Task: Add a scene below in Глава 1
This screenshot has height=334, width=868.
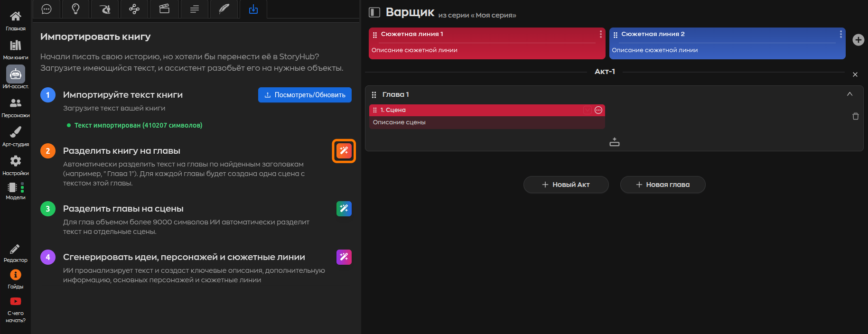Action: [x=614, y=142]
